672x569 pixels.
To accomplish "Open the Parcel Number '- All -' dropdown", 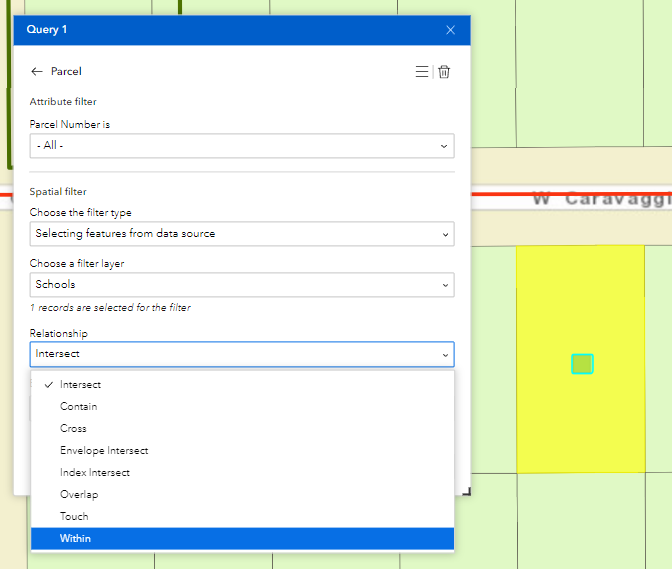I will coord(242,146).
